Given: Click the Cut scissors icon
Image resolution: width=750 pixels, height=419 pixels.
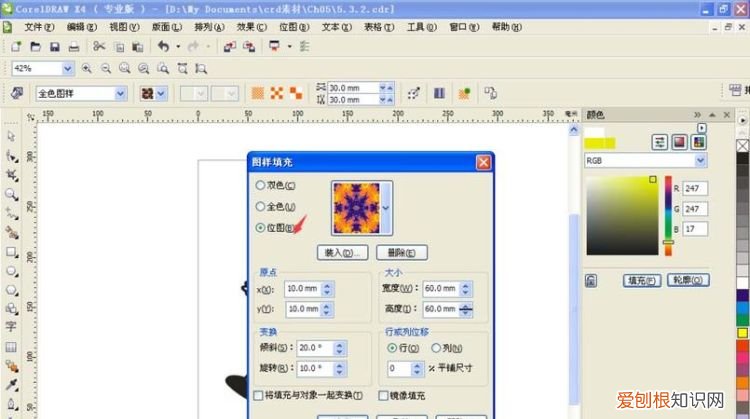Looking at the screenshot, I should [x=99, y=46].
